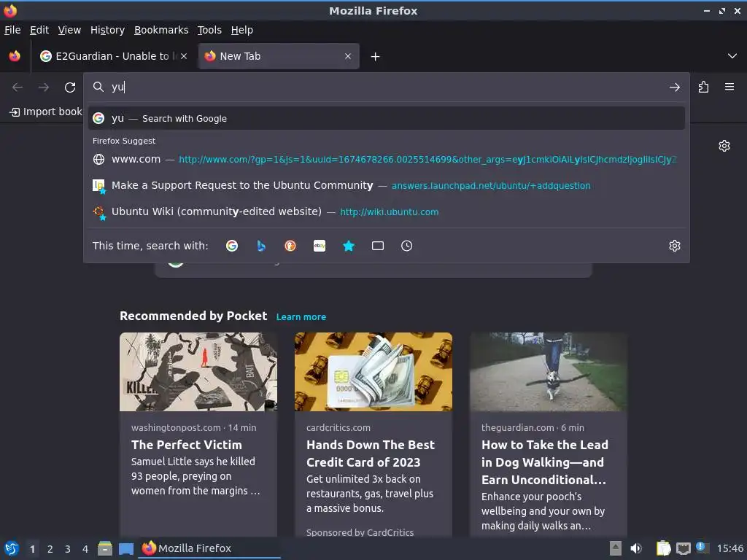The width and height of the screenshot is (747, 560).
Task: Switch to workspace 4
Action: pyautogui.click(x=85, y=549)
